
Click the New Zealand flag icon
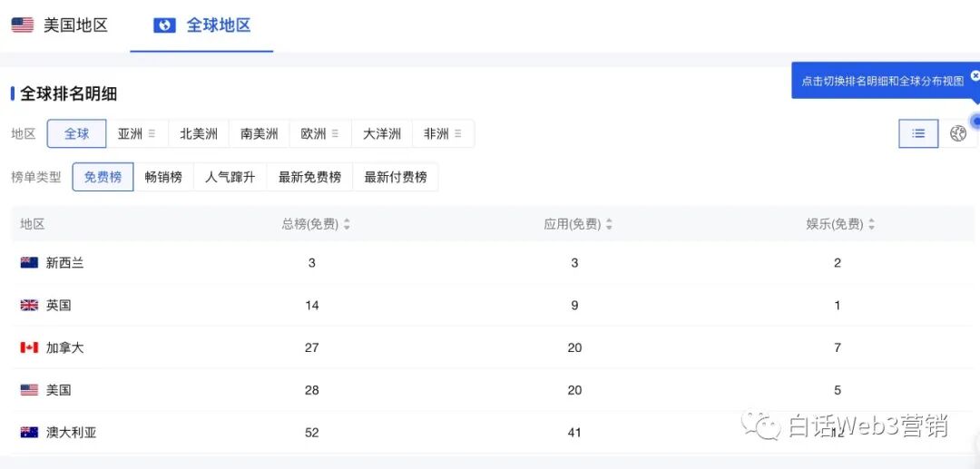pos(29,263)
